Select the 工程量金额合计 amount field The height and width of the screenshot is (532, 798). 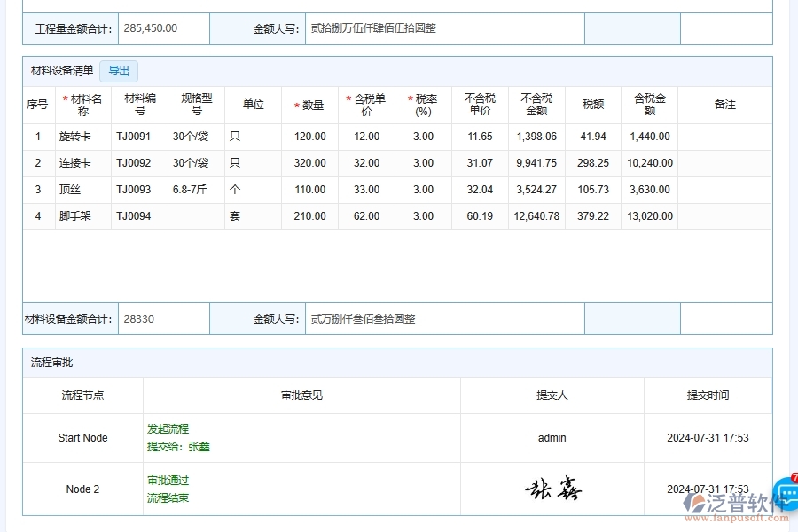point(163,27)
